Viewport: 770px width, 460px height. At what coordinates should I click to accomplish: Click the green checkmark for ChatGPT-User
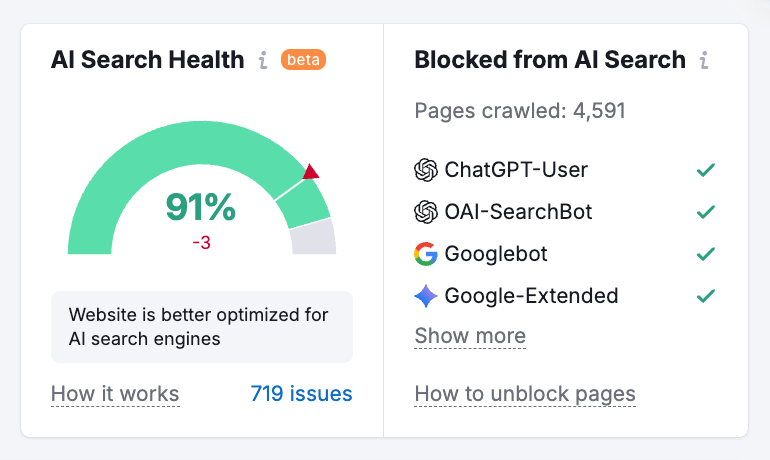706,170
